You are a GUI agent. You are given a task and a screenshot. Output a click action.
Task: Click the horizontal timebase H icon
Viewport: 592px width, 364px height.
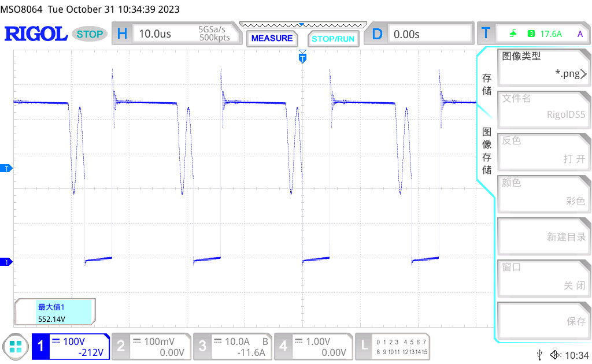coord(122,34)
